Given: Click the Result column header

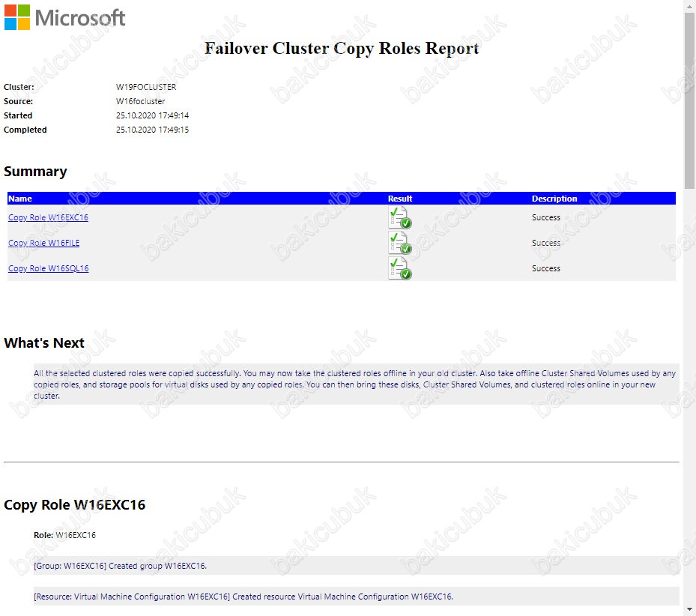Looking at the screenshot, I should coord(400,199).
